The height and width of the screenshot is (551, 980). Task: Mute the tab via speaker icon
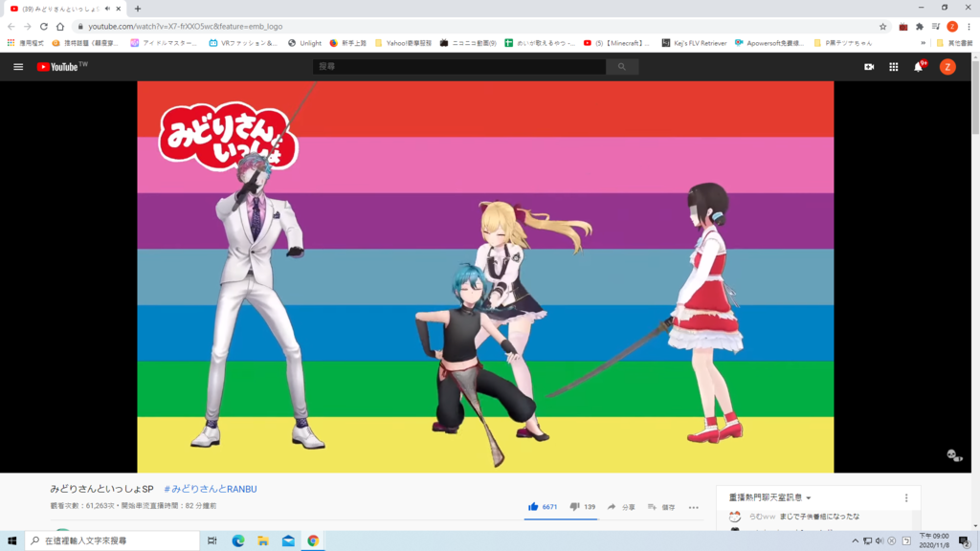[x=107, y=9]
